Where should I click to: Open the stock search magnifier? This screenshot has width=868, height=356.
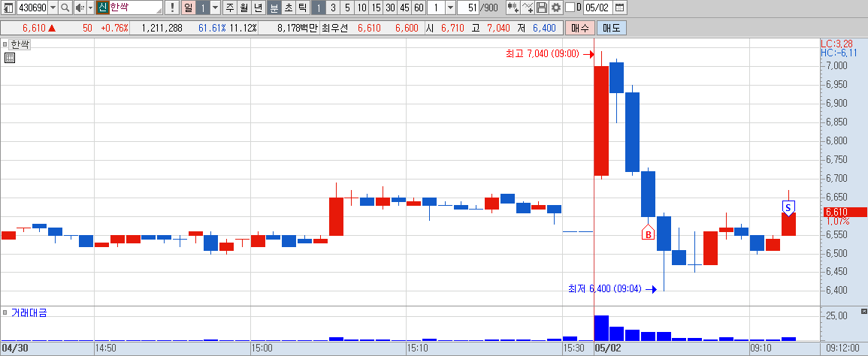point(65,8)
